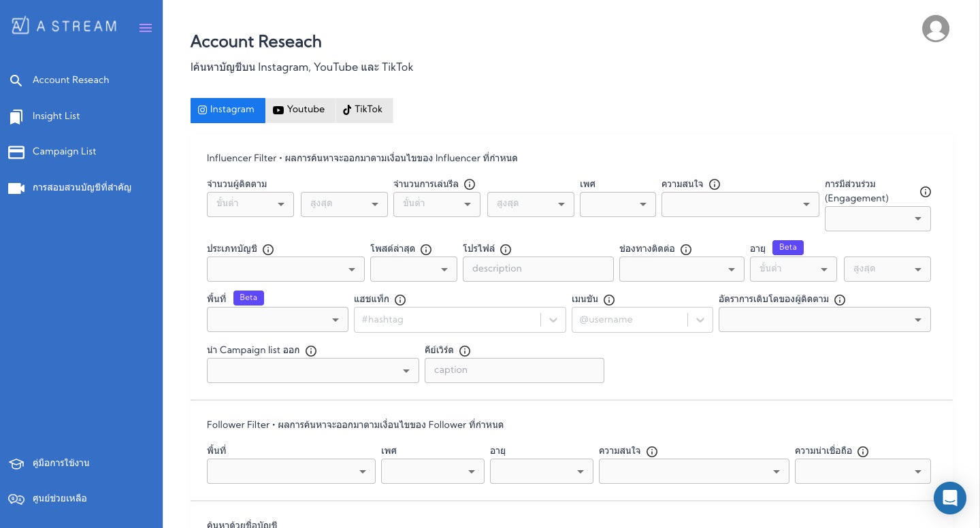This screenshot has height=528, width=980.
Task: Click info icon next to ความน่าเชื่อถือ
Action: tap(863, 452)
